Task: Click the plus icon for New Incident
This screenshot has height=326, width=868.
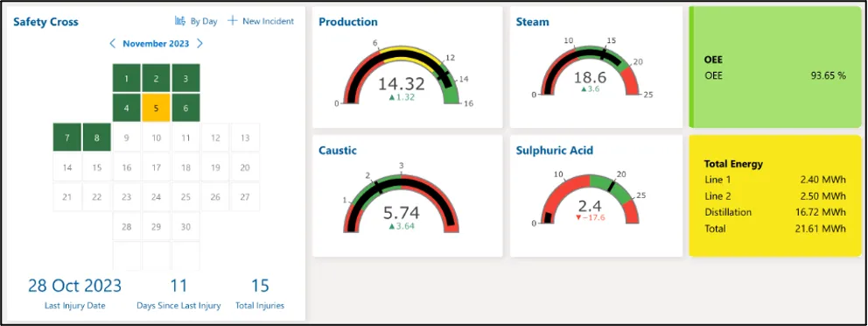Action: (x=233, y=21)
